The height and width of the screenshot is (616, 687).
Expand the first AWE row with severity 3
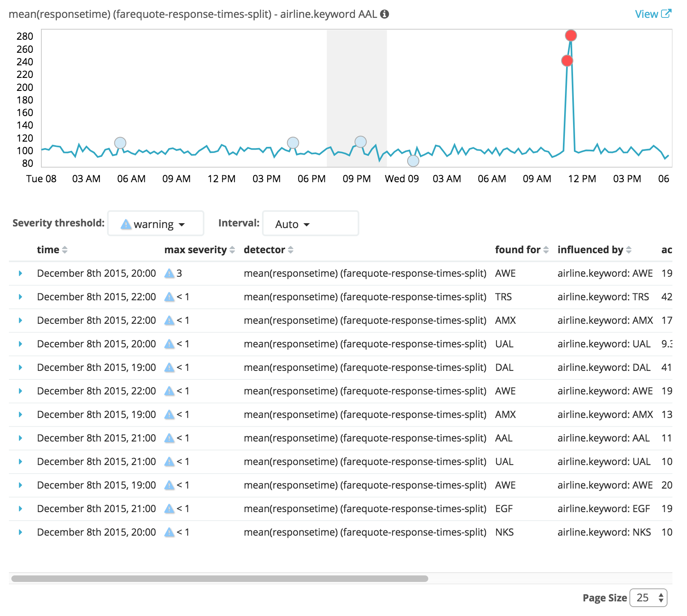pyautogui.click(x=20, y=274)
